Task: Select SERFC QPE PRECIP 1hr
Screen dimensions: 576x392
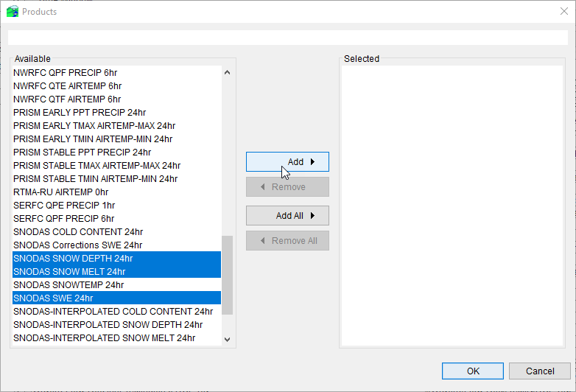Action: coord(117,205)
